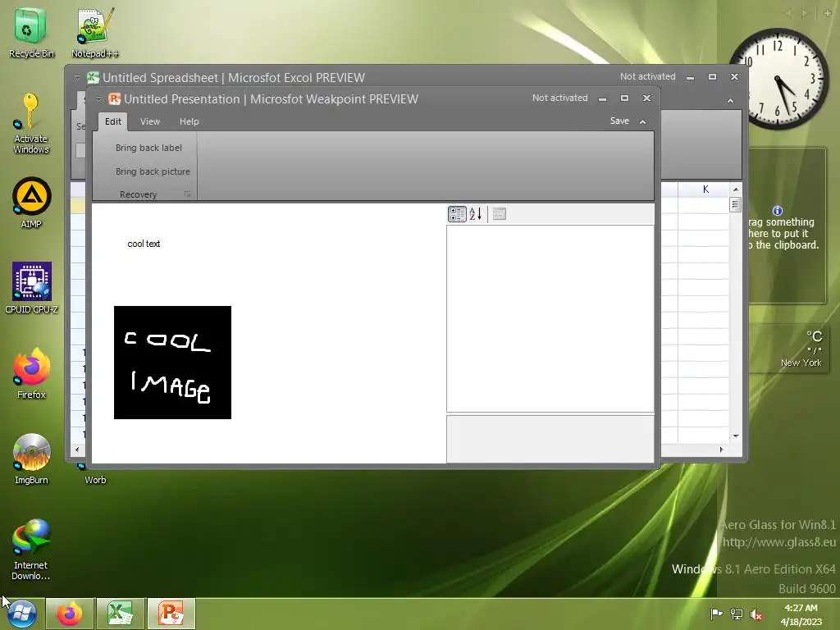Click the Excol vertical scrollbar down arrow
Screen dimensions: 840x630
coord(736,436)
